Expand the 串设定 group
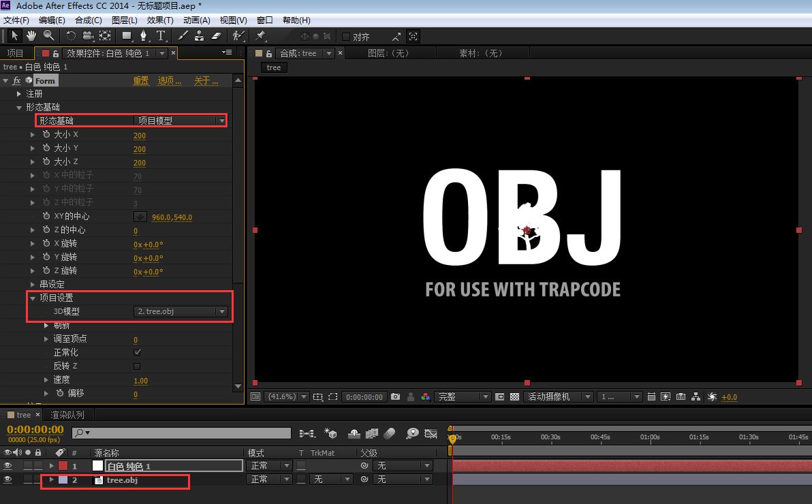This screenshot has height=504, width=812. pyautogui.click(x=32, y=284)
